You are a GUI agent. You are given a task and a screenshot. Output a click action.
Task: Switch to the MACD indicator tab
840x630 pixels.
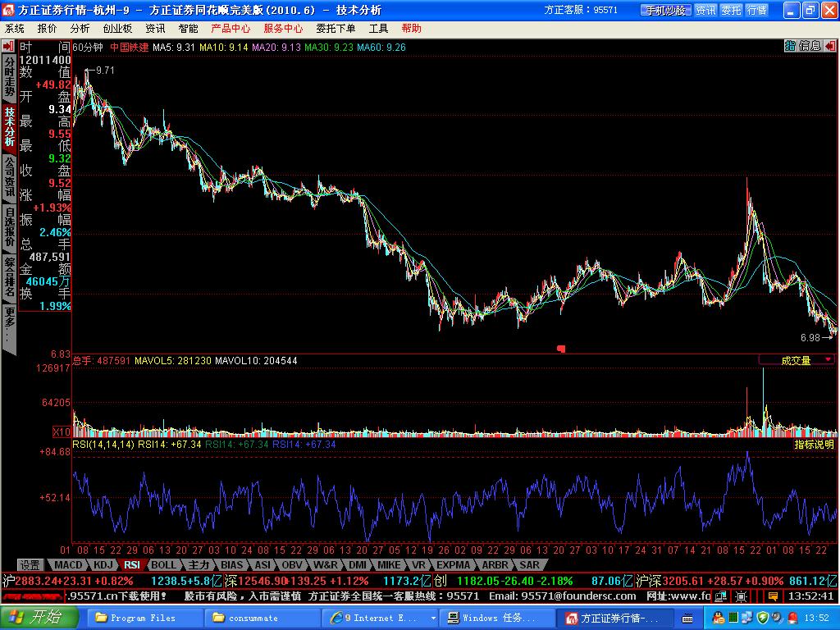click(69, 564)
